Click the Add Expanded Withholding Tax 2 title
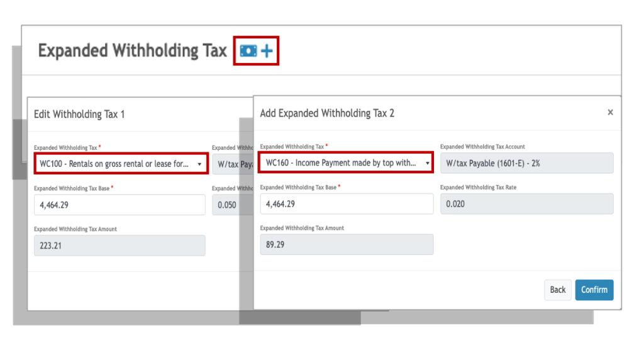644x345 pixels. pos(327,113)
